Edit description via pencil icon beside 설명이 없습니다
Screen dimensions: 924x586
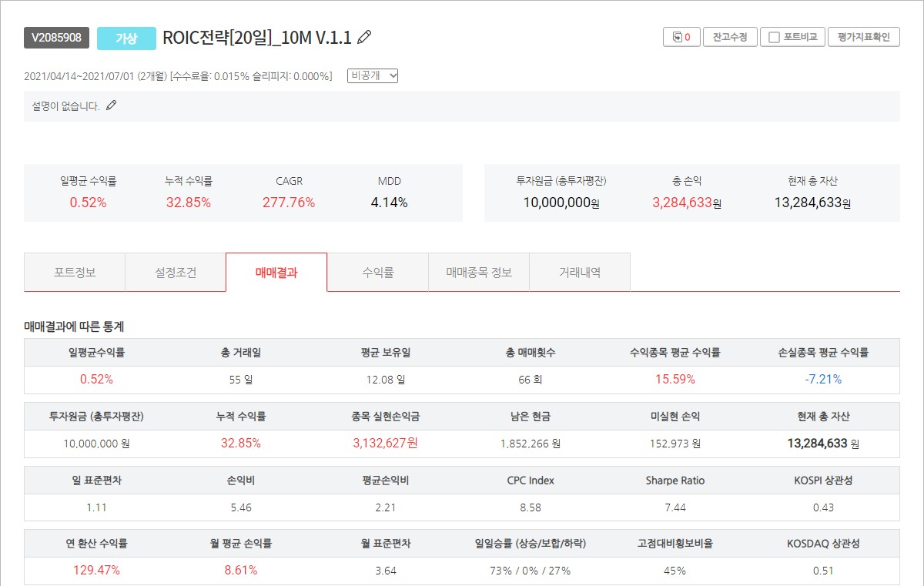tap(112, 105)
